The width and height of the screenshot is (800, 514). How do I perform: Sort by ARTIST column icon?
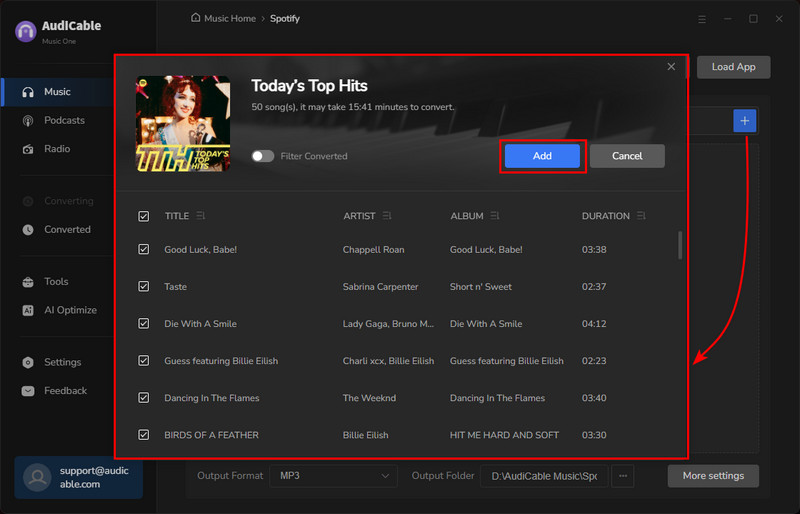coord(387,216)
